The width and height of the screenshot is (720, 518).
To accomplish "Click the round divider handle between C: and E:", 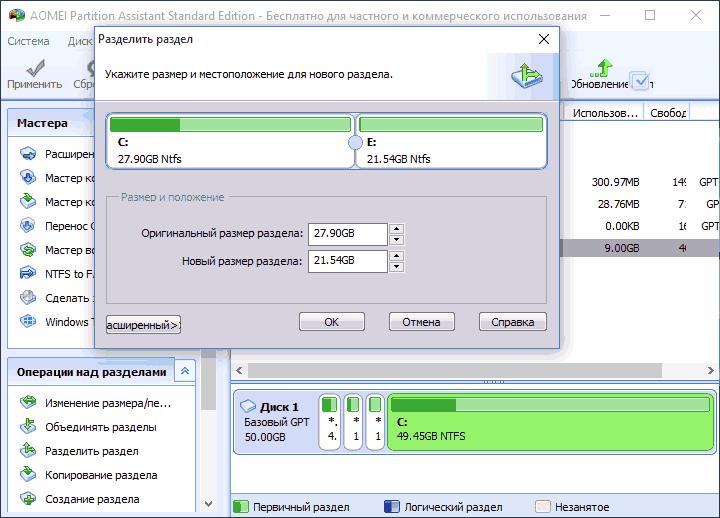I will point(355,143).
